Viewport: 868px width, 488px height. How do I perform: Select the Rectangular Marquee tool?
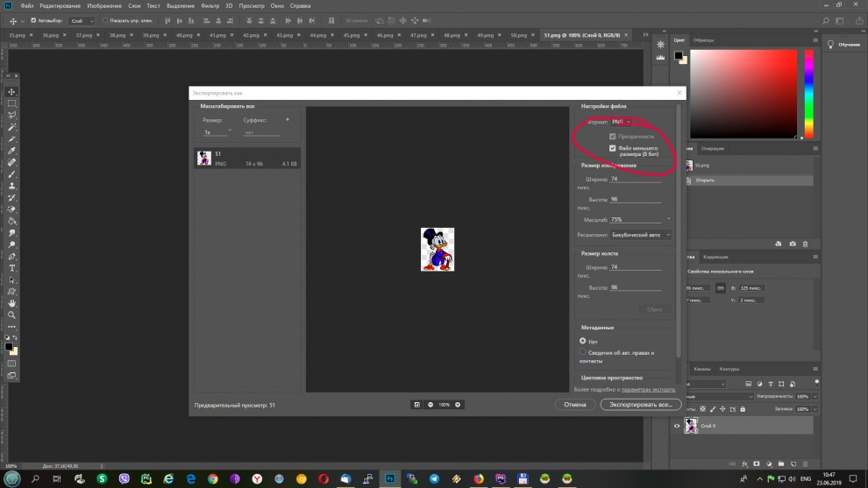pyautogui.click(x=11, y=103)
